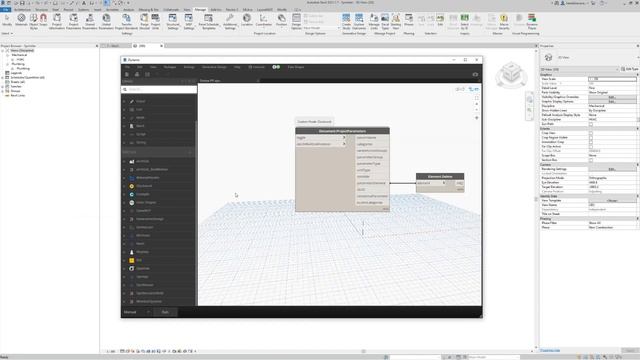Click Edit button for Rendering Settings
Image resolution: width=640 pixels, height=360 pixels.
pos(612,169)
